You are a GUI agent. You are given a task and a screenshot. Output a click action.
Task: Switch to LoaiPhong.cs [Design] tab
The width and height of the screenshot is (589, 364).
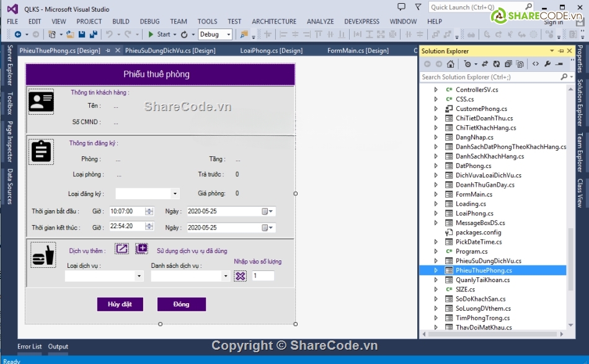click(x=271, y=50)
